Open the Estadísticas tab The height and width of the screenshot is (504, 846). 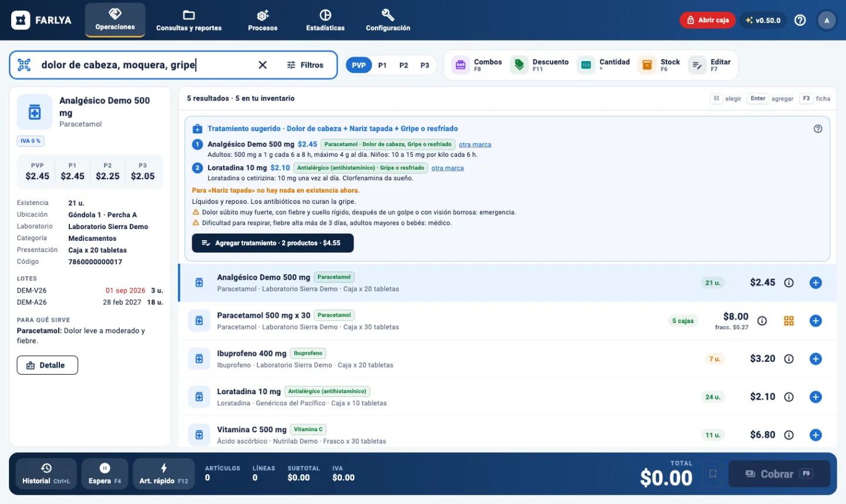(325, 20)
